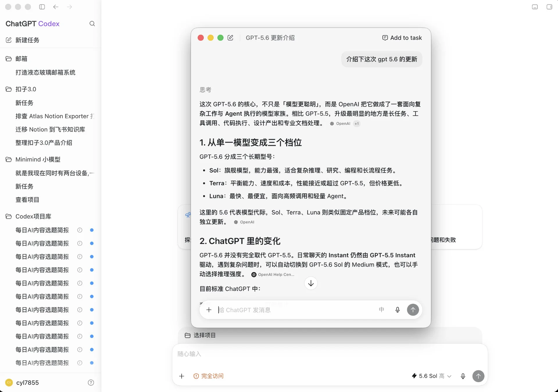Open the OpenAI Help Cen... citation
Image resolution: width=558 pixels, height=392 pixels.
273,275
